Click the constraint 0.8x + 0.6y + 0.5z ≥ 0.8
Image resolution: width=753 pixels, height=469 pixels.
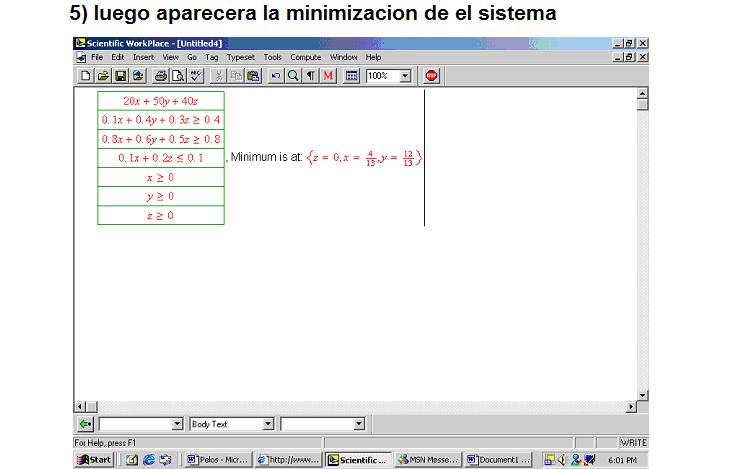pyautogui.click(x=161, y=139)
